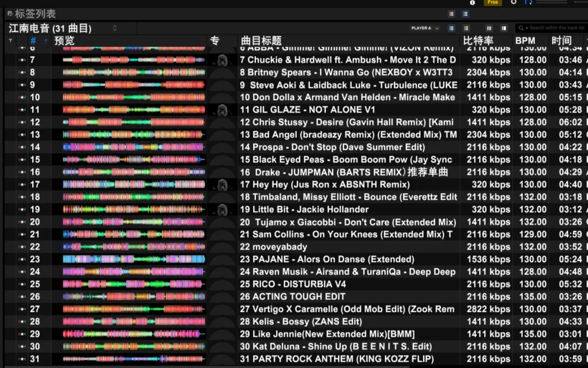Open the 江南电音 playlist selector arrows
Screen dimensions: 588x368
(x=115, y=28)
